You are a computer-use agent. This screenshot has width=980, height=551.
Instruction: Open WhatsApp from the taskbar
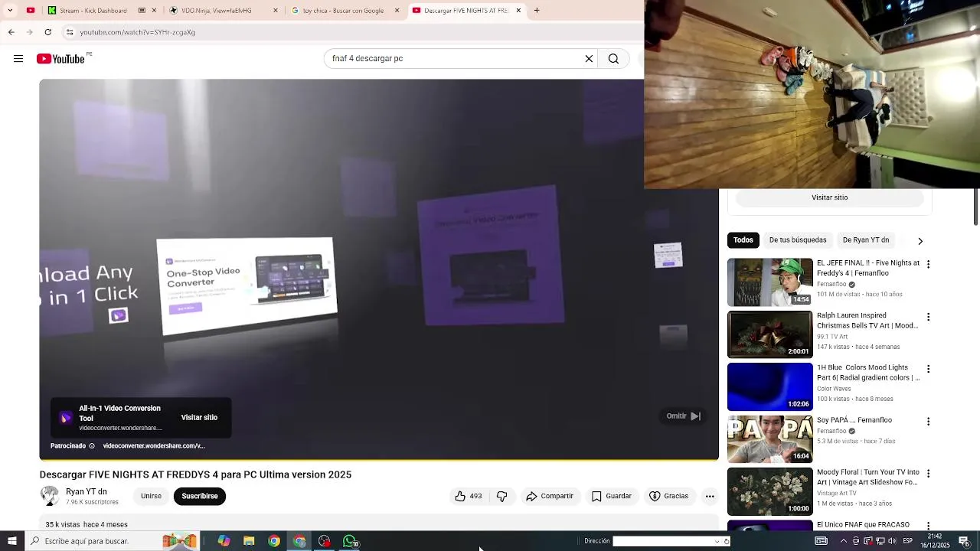[350, 541]
